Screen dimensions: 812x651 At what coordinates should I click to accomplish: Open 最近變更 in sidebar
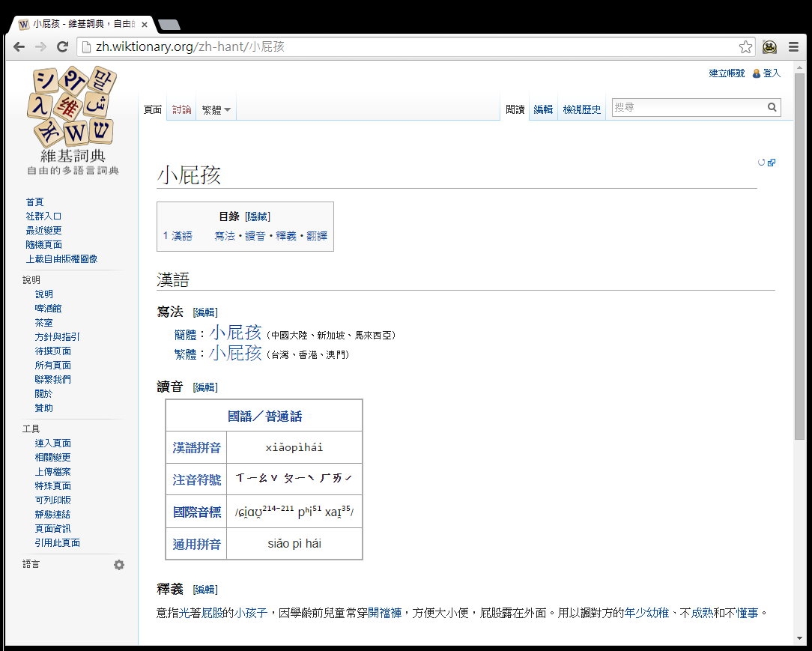click(43, 231)
